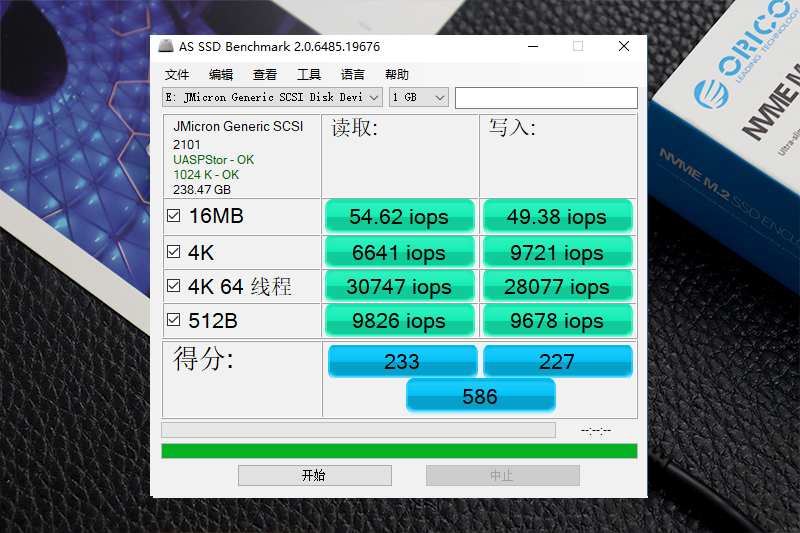This screenshot has height=533, width=800.
Task: Minimize the AS SSD Benchmark window
Action: tap(533, 46)
